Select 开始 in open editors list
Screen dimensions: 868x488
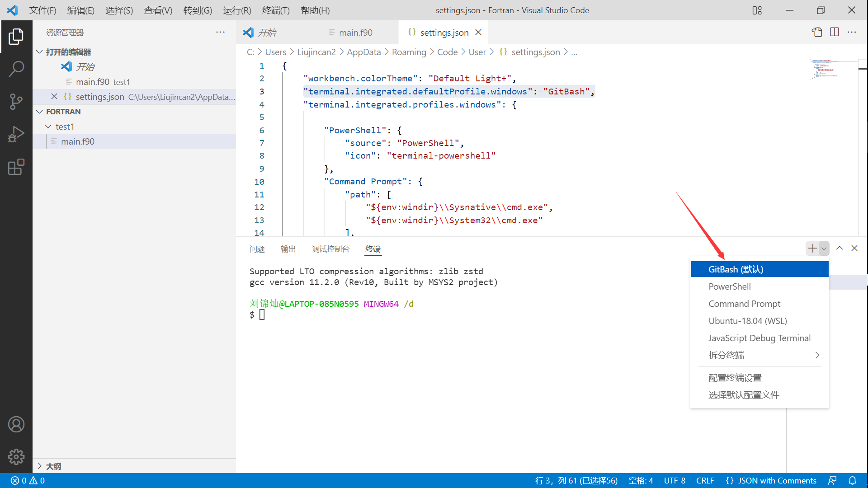coord(134,67)
